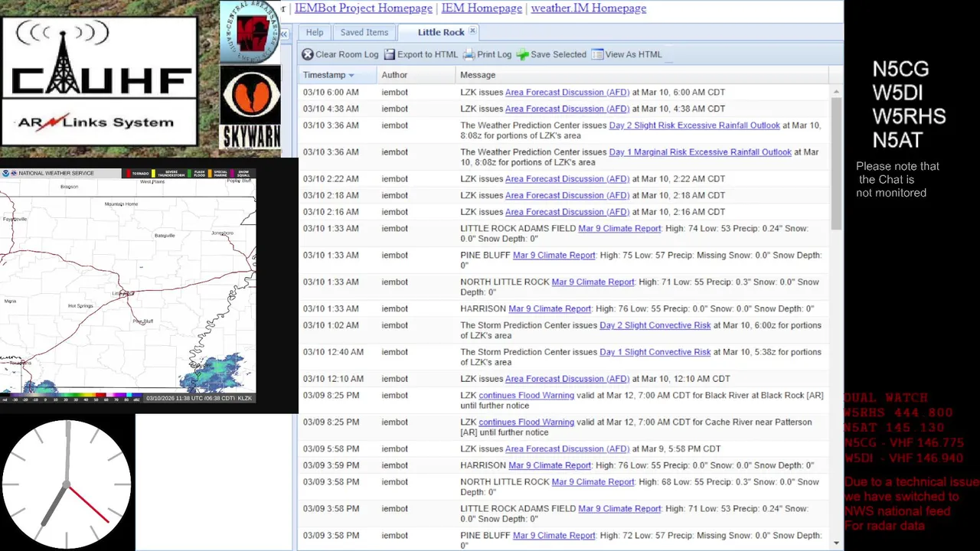Open North Little Rock 03/10 Climate Report link
This screenshot has width=980, height=551.
[x=593, y=282]
